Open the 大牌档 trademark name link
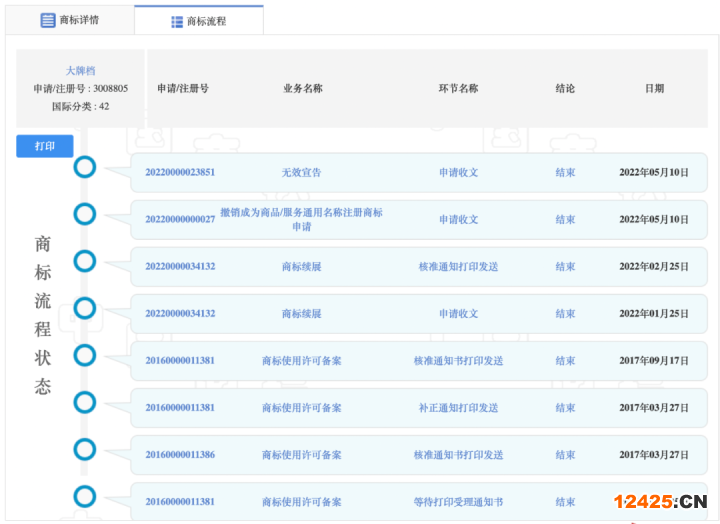Viewport: 720px width, 524px height. 80,71
